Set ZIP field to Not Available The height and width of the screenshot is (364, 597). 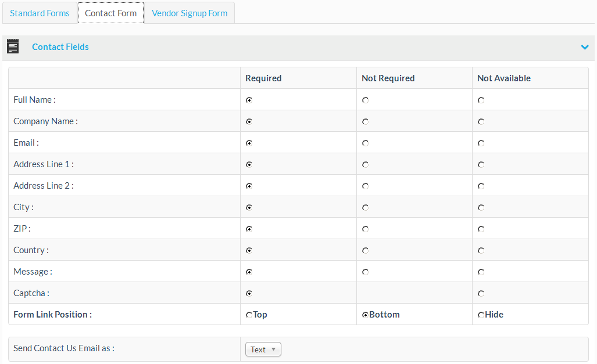click(481, 229)
